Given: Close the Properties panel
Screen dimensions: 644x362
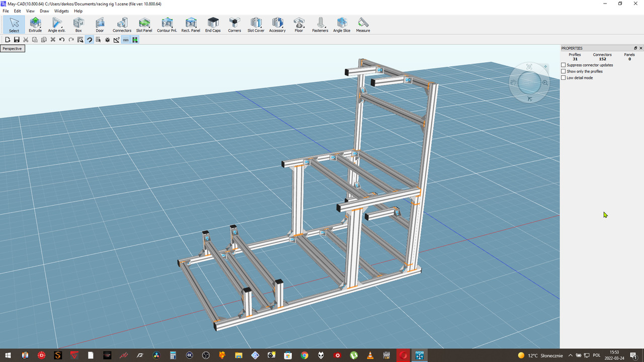Looking at the screenshot, I should pyautogui.click(x=641, y=48).
